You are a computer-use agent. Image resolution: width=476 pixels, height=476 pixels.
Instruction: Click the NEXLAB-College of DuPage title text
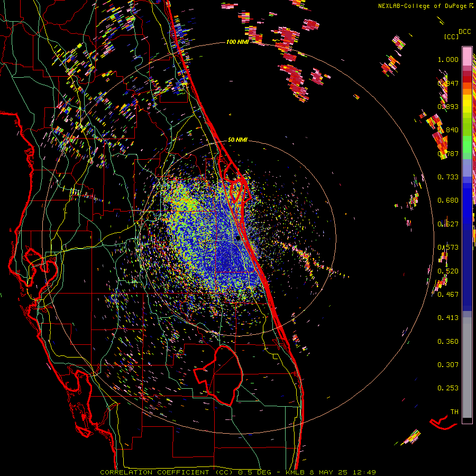pos(422,6)
